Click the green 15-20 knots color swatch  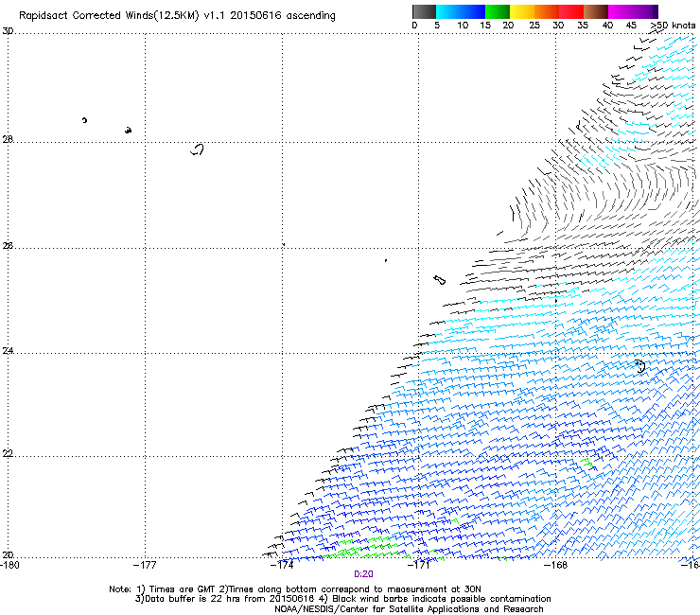click(x=498, y=11)
